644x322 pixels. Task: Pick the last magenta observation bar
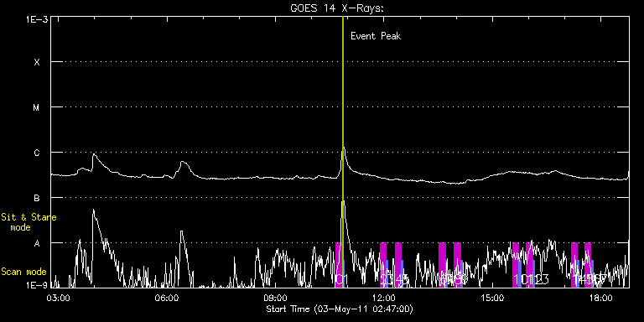pos(588,265)
